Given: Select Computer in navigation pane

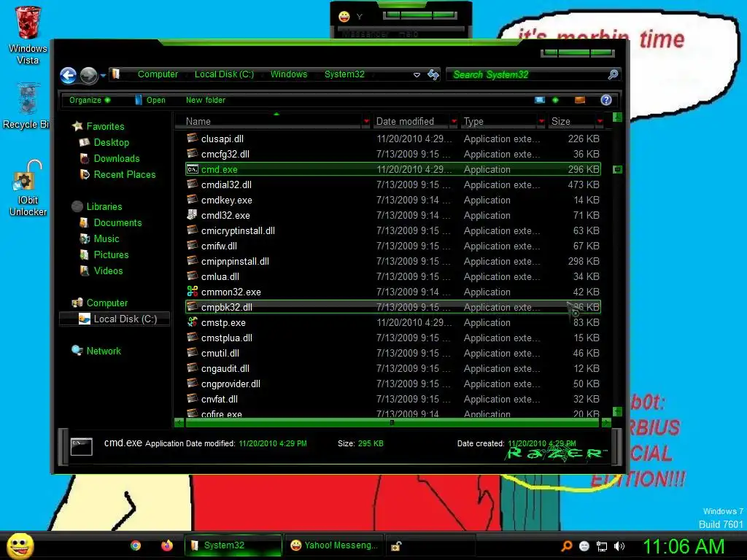Looking at the screenshot, I should click(x=107, y=303).
